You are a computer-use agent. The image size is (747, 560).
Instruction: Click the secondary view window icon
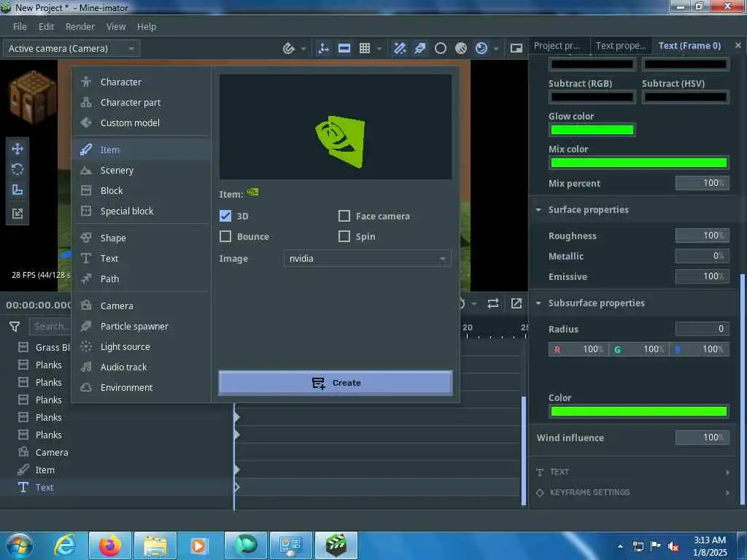click(x=516, y=48)
